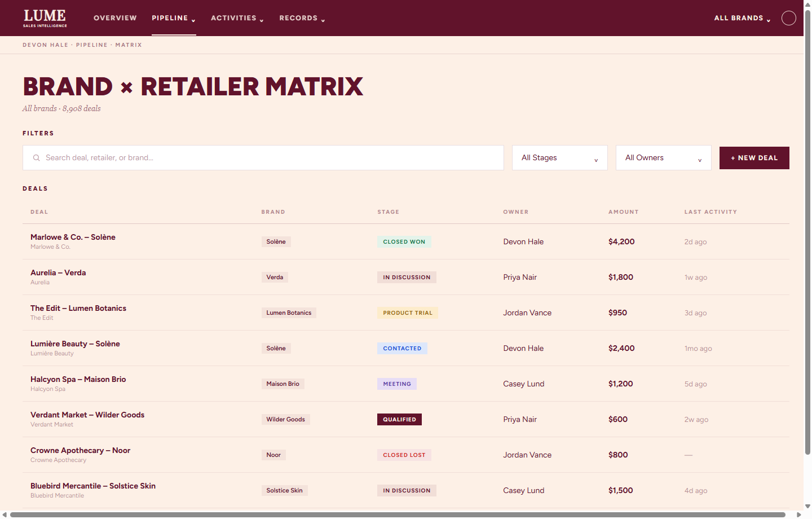Image resolution: width=812 pixels, height=519 pixels.
Task: Open the Marlowe & Co. – Solène deal
Action: 73,237
